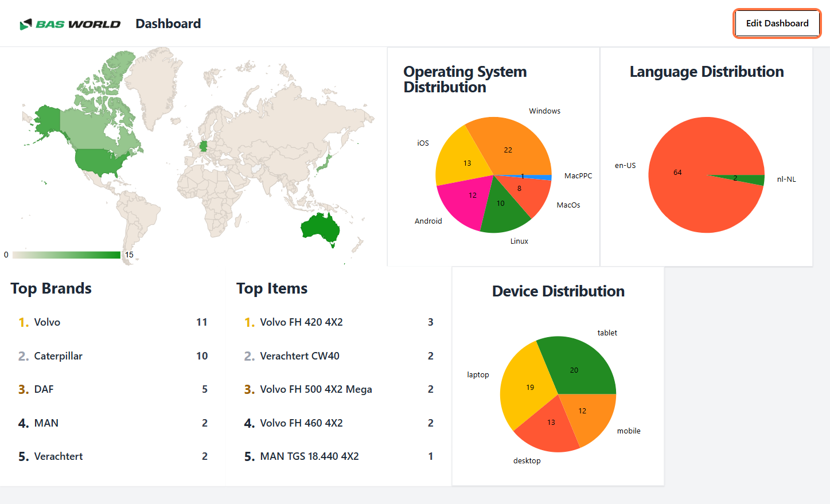830x504 pixels.
Task: Click the desktop label on device chart
Action: [527, 461]
